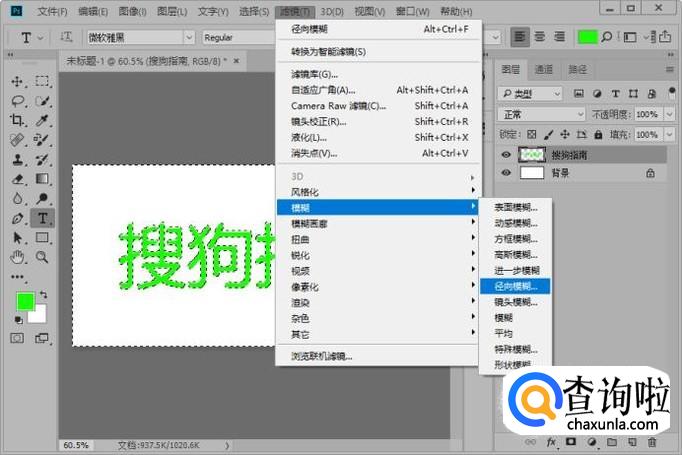Select the Pen tool
The height and width of the screenshot is (455, 682).
click(17, 218)
